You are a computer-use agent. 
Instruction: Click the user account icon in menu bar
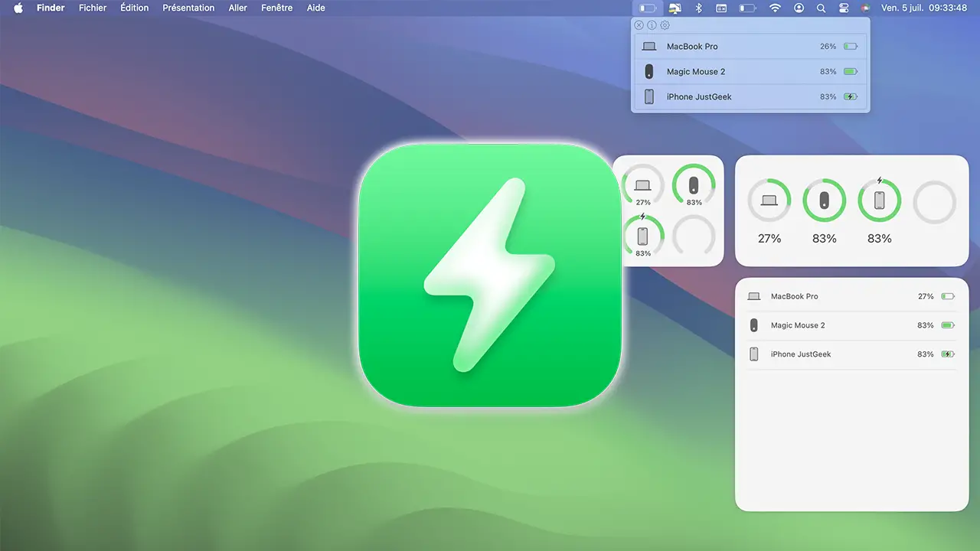[x=799, y=8]
